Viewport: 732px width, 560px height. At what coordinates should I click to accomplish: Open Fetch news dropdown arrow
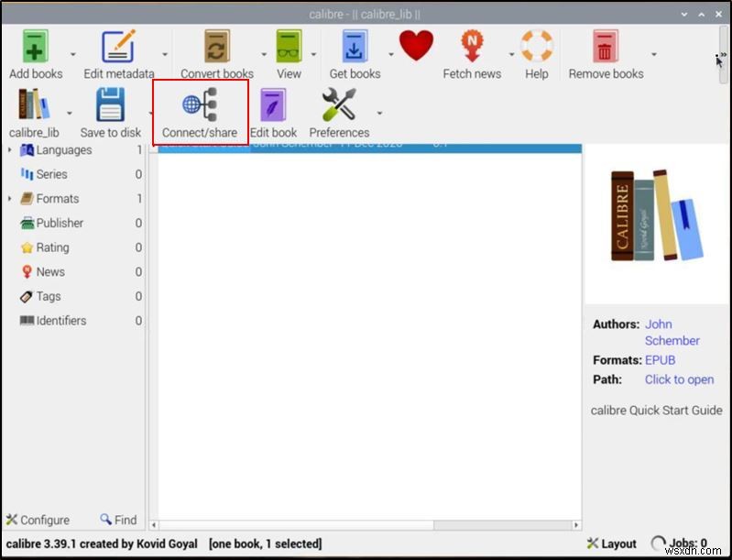click(511, 54)
